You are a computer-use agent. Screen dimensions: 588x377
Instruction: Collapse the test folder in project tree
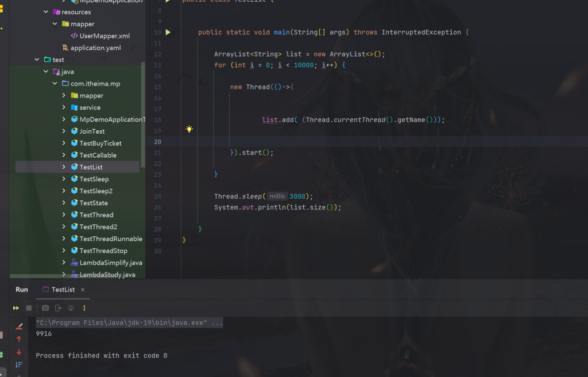coord(37,60)
